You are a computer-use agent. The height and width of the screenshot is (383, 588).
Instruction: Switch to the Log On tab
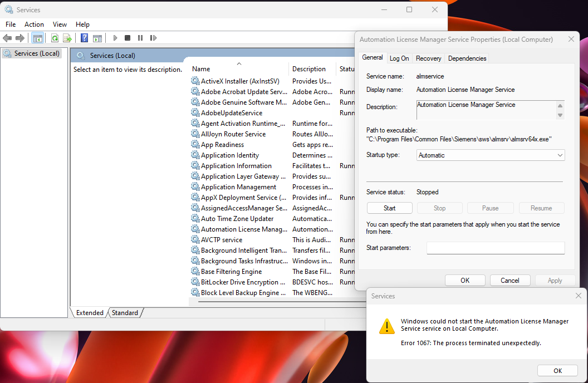[x=399, y=58]
